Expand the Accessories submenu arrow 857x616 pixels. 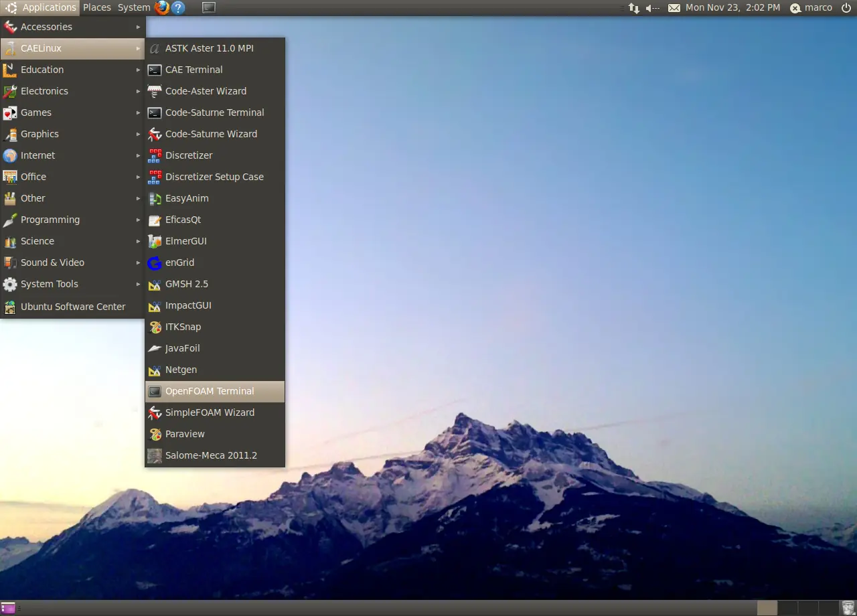139,27
